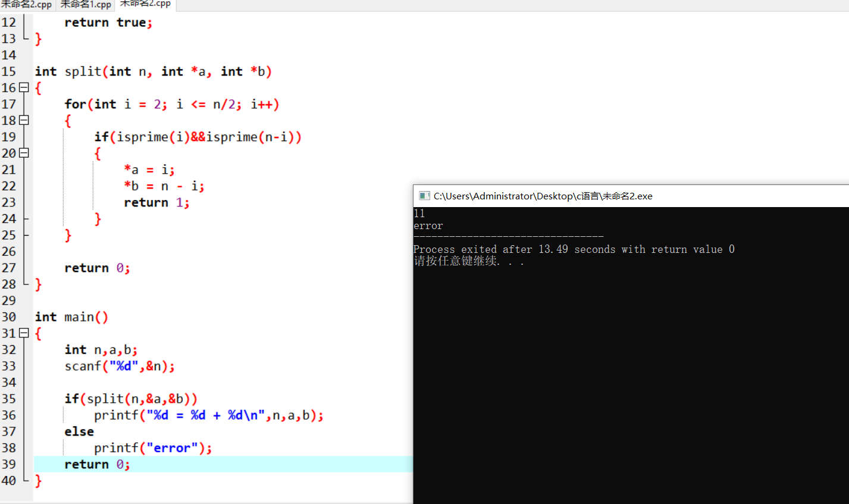Click the scanf("%d",&n); line
Viewport: 849px width, 504px height.
tap(120, 367)
